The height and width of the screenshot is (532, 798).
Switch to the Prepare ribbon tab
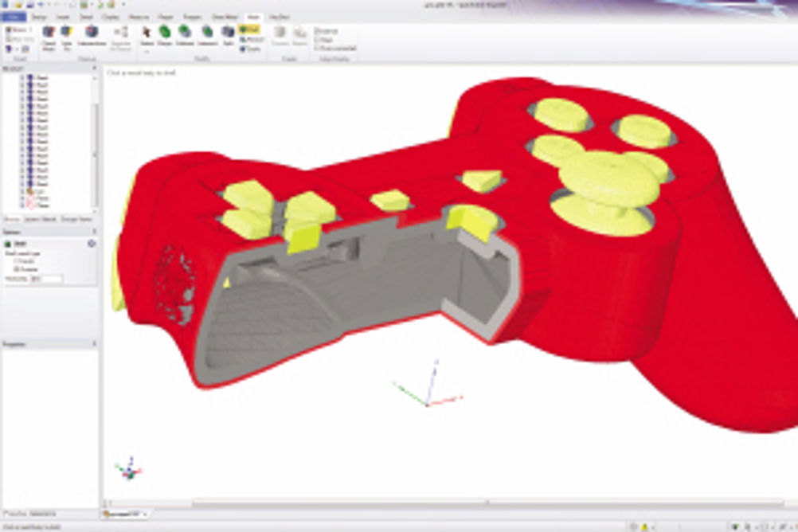[192, 17]
